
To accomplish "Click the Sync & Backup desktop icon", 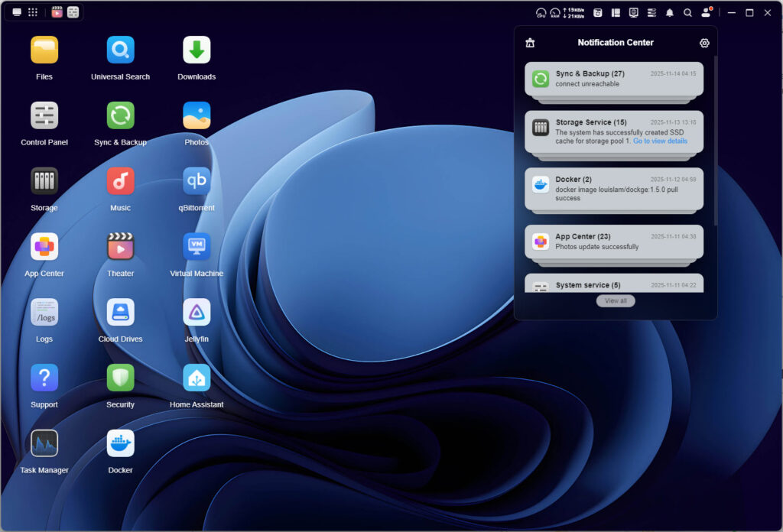I will pyautogui.click(x=120, y=115).
